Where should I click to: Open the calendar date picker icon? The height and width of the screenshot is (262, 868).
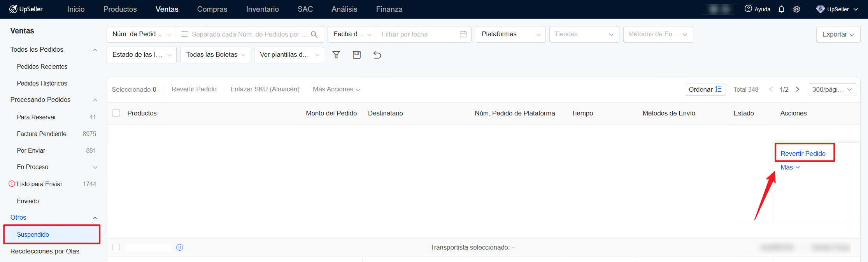tap(463, 34)
